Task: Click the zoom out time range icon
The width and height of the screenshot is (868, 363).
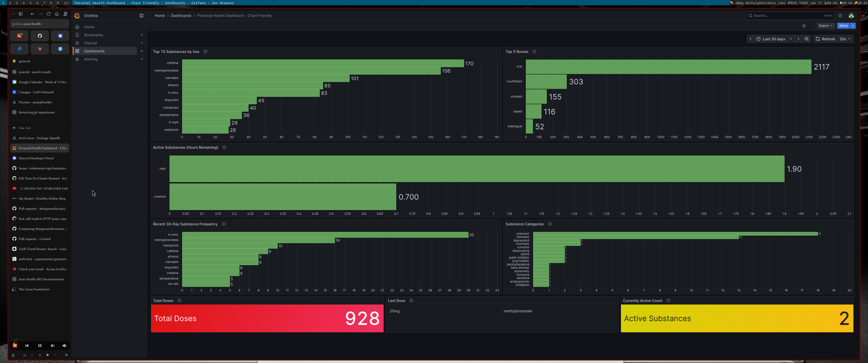Action: [807, 39]
